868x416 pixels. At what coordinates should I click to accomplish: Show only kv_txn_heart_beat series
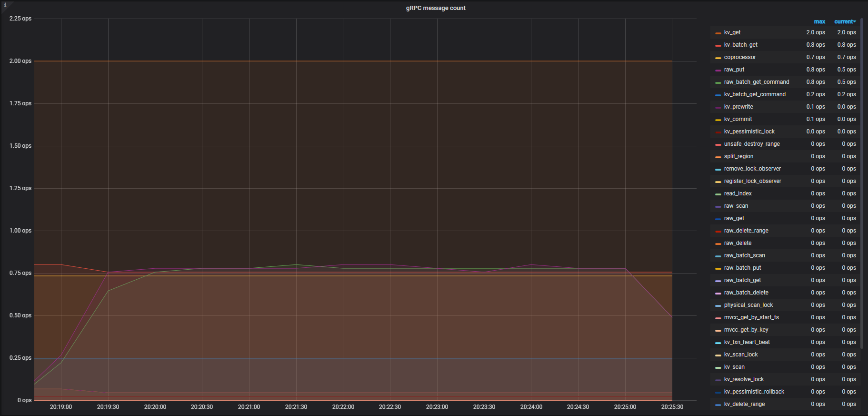coord(747,342)
